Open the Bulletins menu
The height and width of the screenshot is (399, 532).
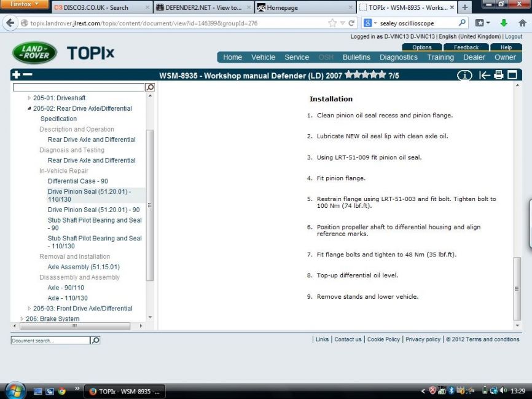pyautogui.click(x=356, y=57)
